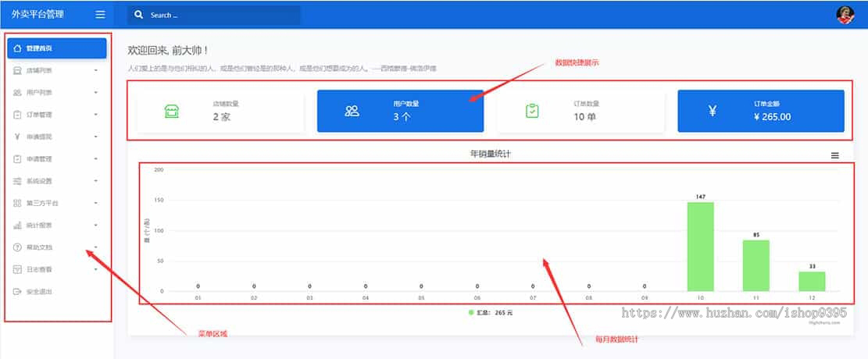This screenshot has height=359, width=868.
Task: Click the 外卖平台管理 brand title
Action: pos(37,14)
